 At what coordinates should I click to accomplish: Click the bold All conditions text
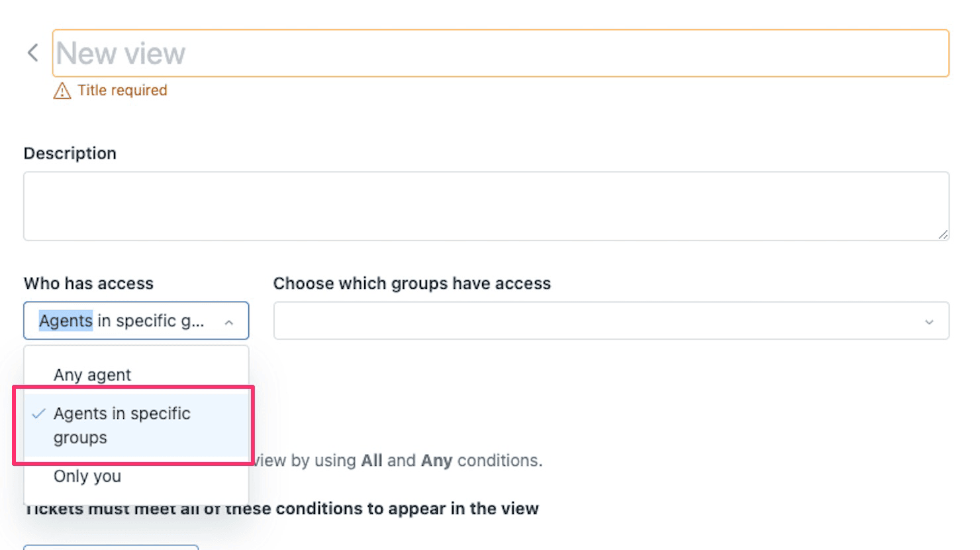(371, 460)
